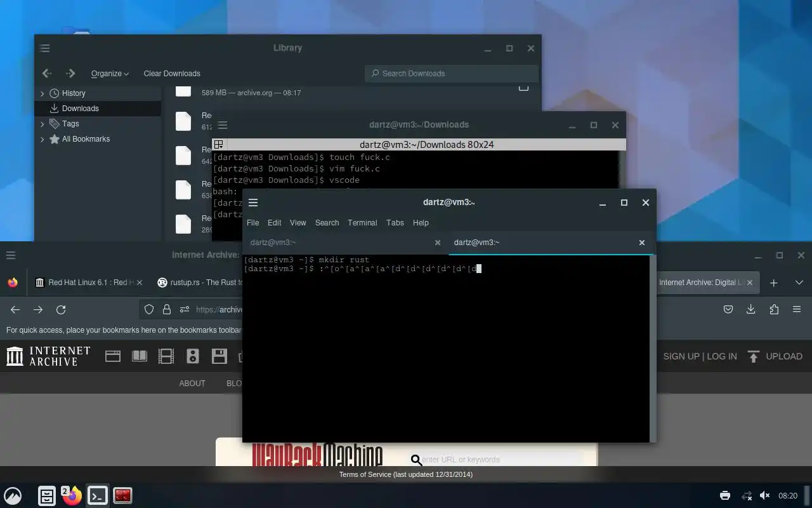This screenshot has width=812, height=508.
Task: Close the second dartz@vm3 terminal tab
Action: pyautogui.click(x=641, y=243)
